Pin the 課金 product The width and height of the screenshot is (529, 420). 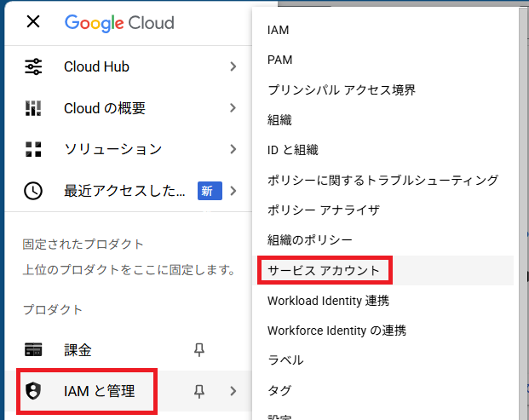coord(199,350)
